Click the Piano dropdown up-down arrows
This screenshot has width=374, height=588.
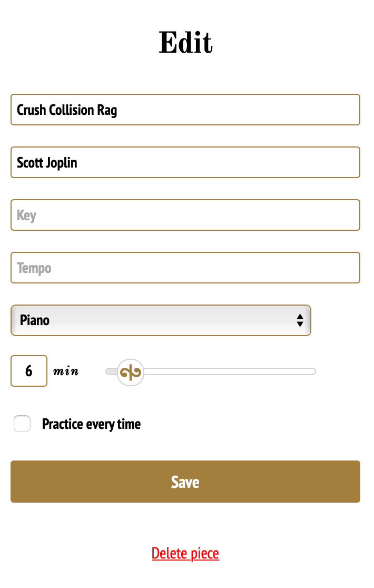[x=300, y=320]
